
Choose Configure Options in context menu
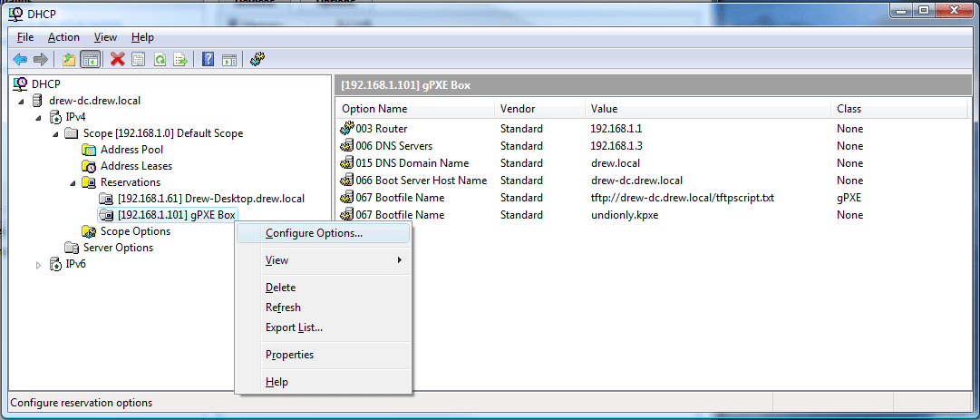pyautogui.click(x=314, y=233)
